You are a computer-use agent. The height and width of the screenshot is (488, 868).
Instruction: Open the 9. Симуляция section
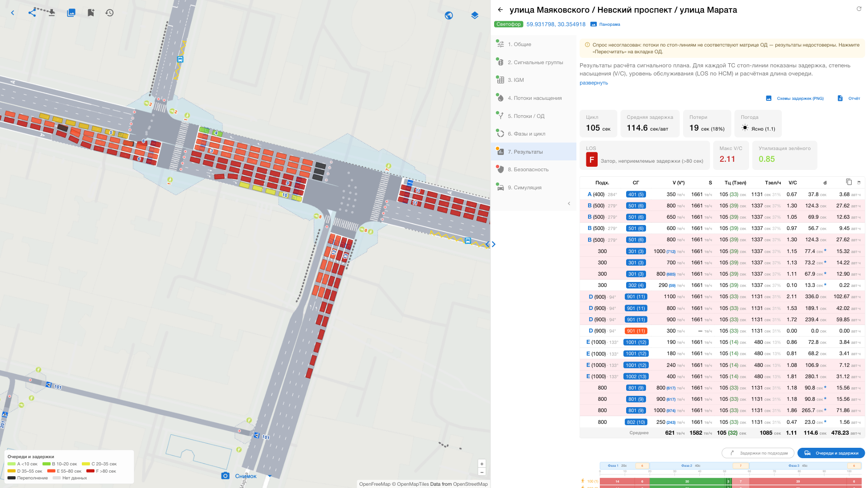533,188
